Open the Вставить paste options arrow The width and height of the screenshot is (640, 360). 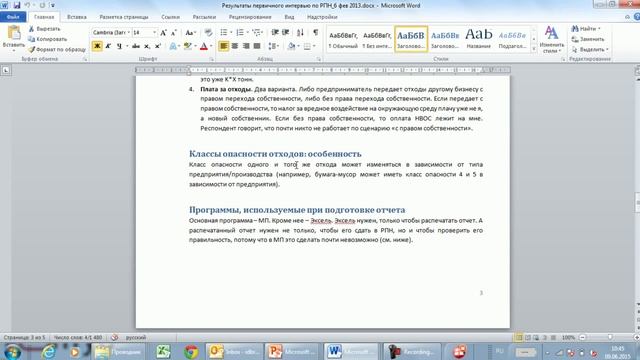[14, 50]
